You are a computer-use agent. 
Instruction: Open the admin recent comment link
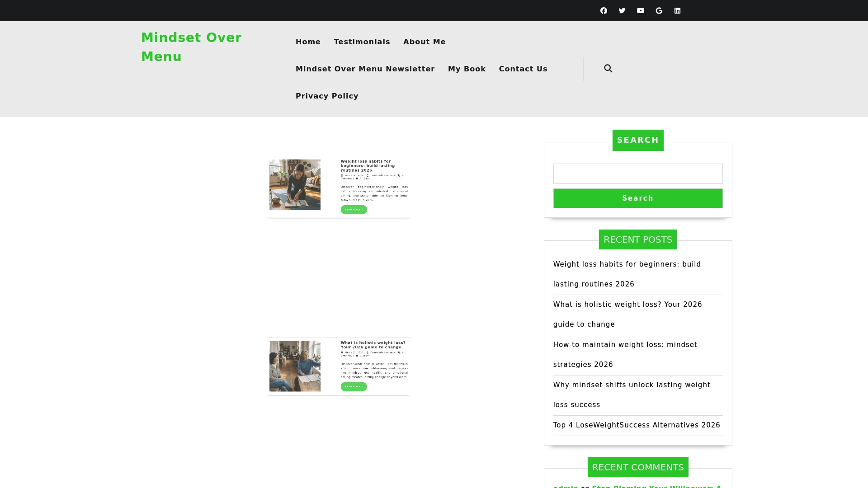click(564, 487)
